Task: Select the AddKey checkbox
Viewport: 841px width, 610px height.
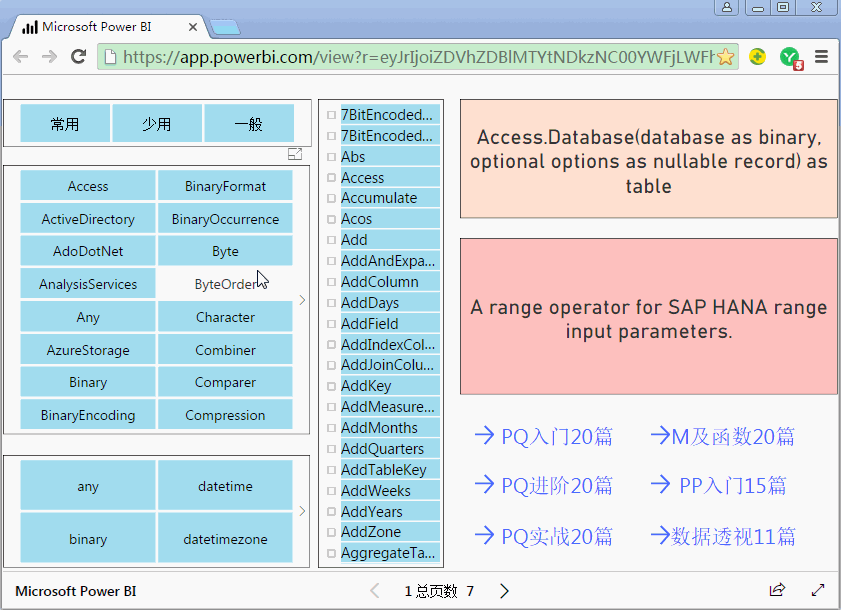Action: (331, 386)
